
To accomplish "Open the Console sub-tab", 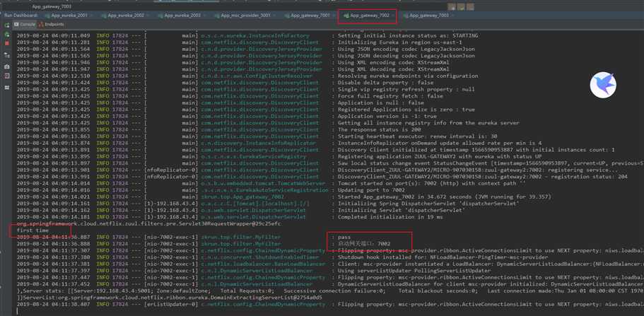I will coord(25,25).
